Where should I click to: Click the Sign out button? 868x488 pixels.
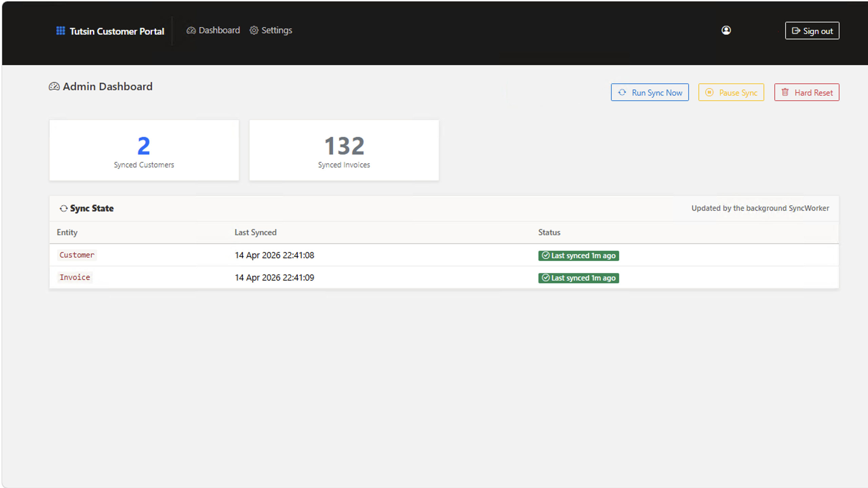coord(812,31)
